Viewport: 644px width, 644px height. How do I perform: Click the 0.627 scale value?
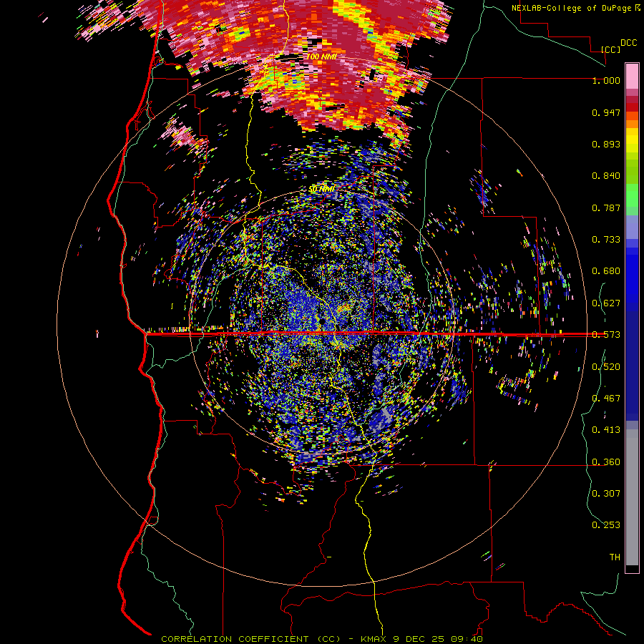point(606,303)
